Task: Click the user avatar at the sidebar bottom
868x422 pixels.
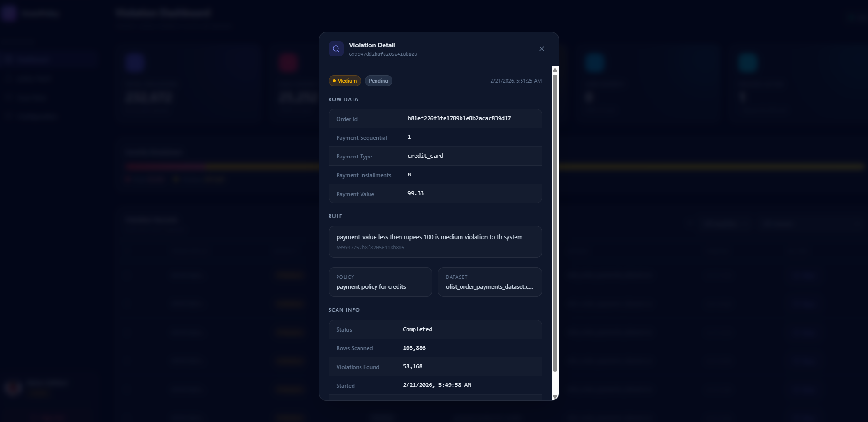Action: coord(12,388)
